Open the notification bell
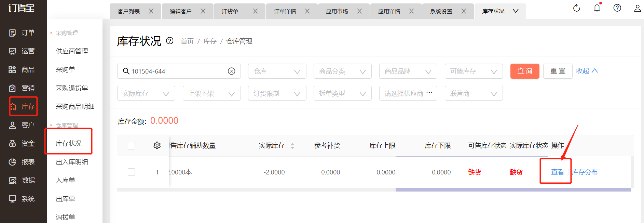Screen dimensions: 644x223 tap(597, 8)
